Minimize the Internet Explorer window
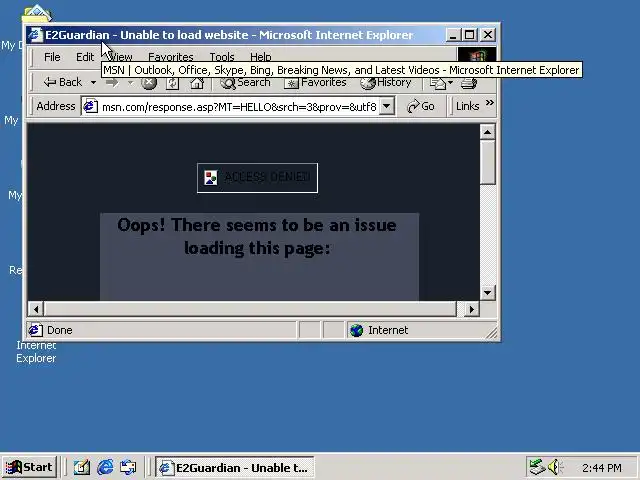640x480 pixels. point(452,35)
